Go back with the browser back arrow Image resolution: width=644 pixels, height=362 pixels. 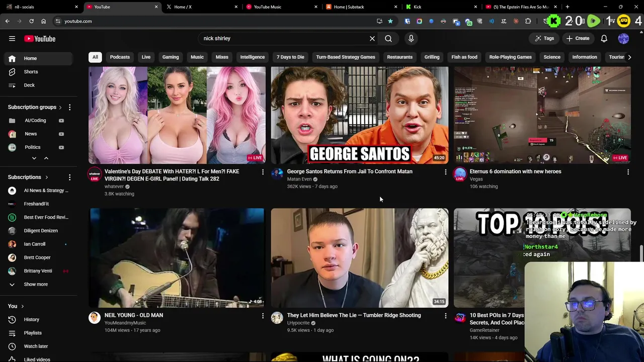(8, 21)
